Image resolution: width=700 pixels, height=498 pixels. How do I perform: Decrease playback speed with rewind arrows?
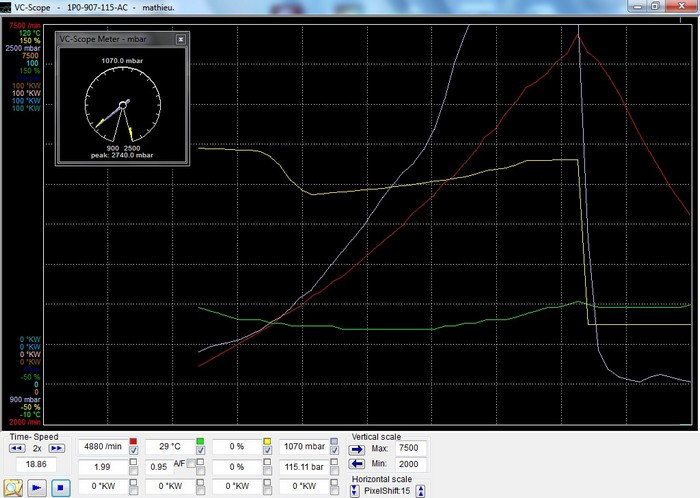(x=16, y=448)
